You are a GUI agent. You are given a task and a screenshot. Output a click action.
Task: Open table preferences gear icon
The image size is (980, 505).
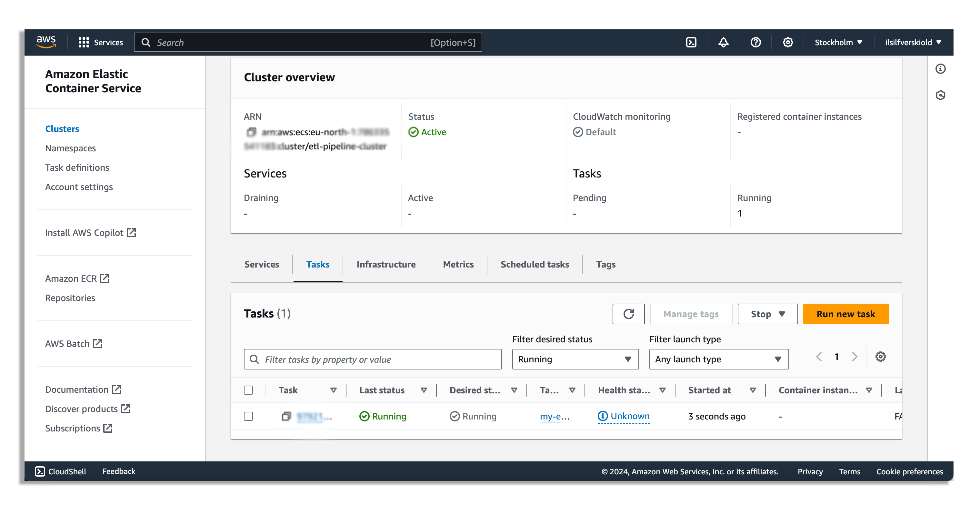[x=880, y=357]
